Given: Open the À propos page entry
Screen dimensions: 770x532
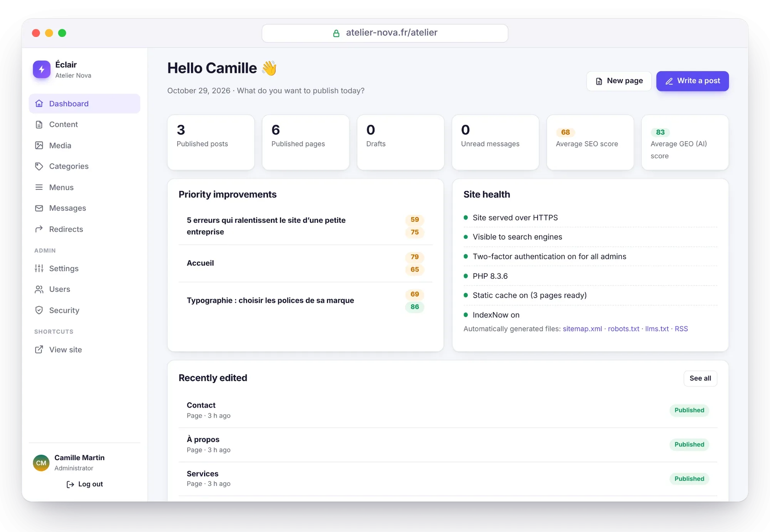Looking at the screenshot, I should tap(448, 445).
